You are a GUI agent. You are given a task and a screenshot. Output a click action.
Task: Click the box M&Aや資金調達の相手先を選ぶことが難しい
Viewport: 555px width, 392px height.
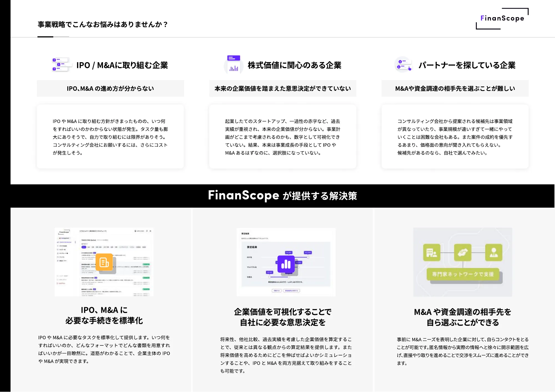click(x=455, y=88)
